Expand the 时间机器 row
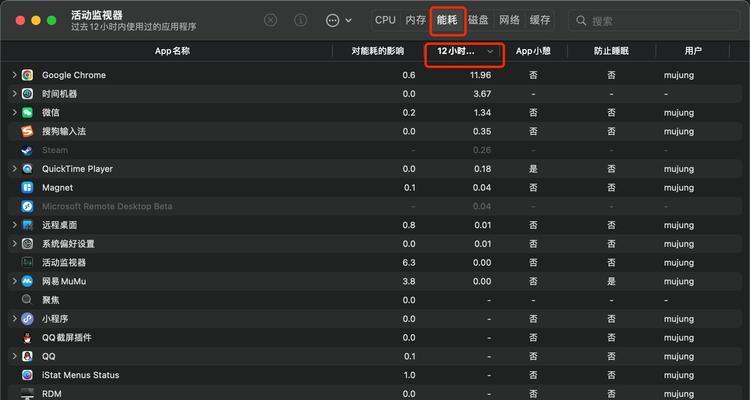The image size is (750, 400). coord(14,94)
